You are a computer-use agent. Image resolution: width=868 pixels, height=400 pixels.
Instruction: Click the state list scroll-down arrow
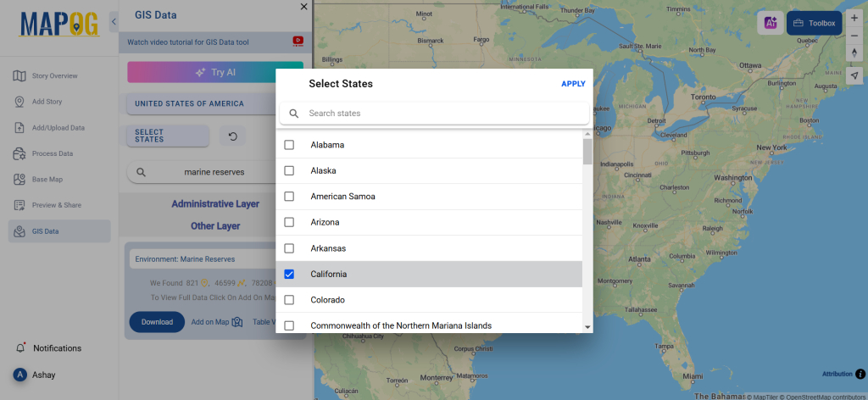point(587,327)
